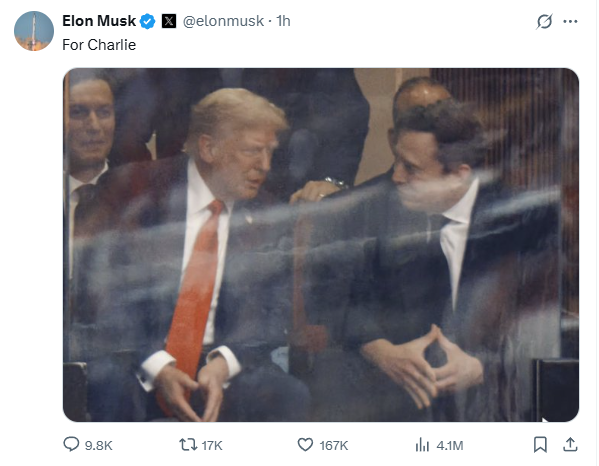Open the rocket launch profile avatar
Screen dimensions: 599x466
(34, 31)
